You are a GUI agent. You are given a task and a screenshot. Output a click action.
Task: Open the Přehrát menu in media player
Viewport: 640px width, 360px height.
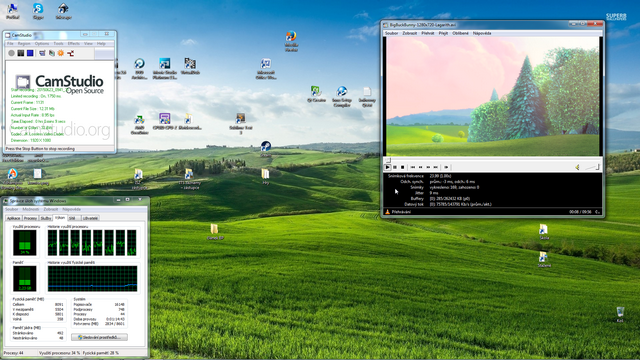pos(428,33)
